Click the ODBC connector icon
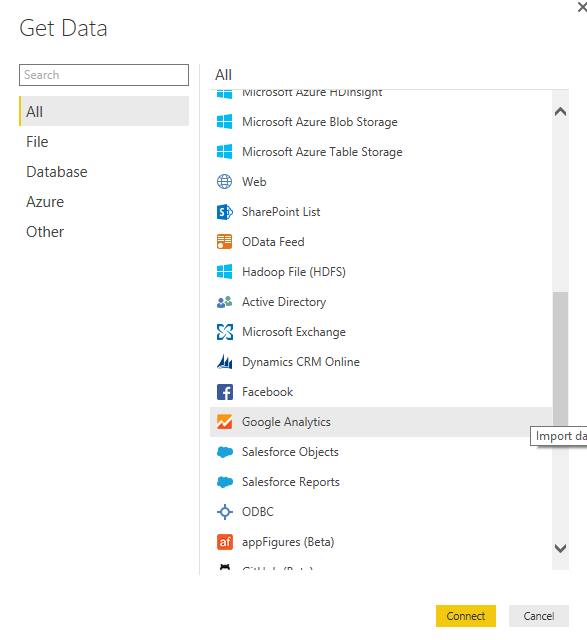 tap(225, 512)
